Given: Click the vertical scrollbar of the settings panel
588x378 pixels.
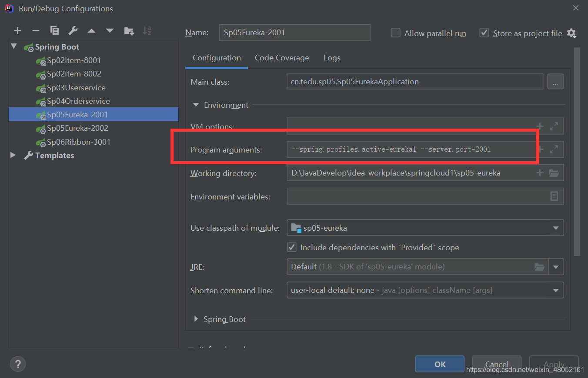Looking at the screenshot, I should click(577, 152).
